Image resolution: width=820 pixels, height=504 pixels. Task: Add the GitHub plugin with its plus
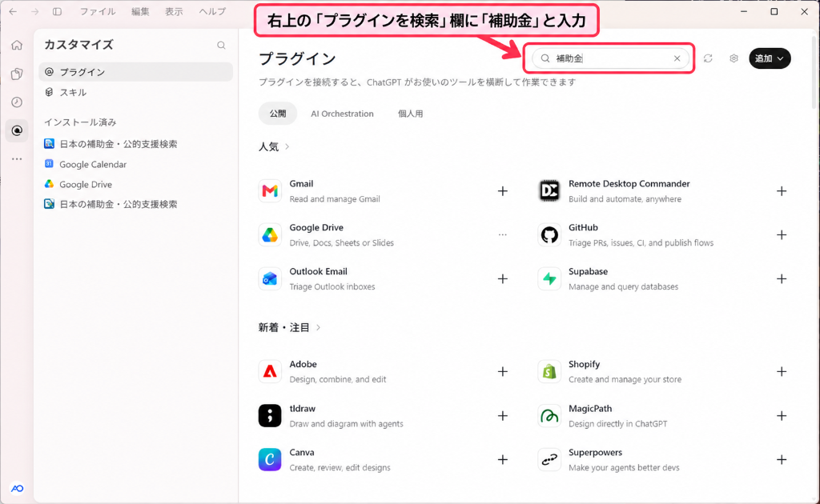[x=782, y=235]
